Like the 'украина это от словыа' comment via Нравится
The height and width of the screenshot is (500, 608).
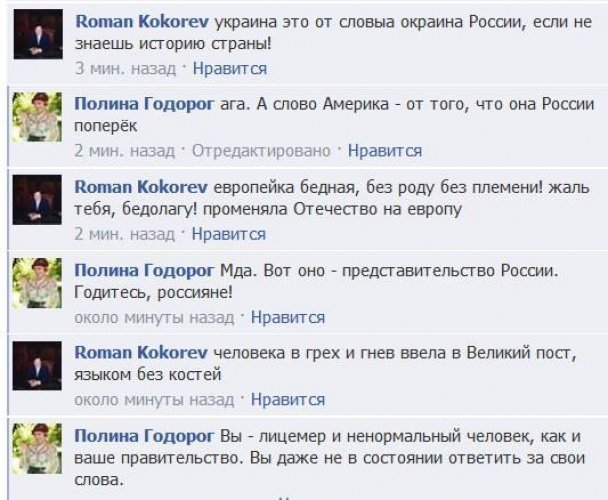[x=229, y=69]
